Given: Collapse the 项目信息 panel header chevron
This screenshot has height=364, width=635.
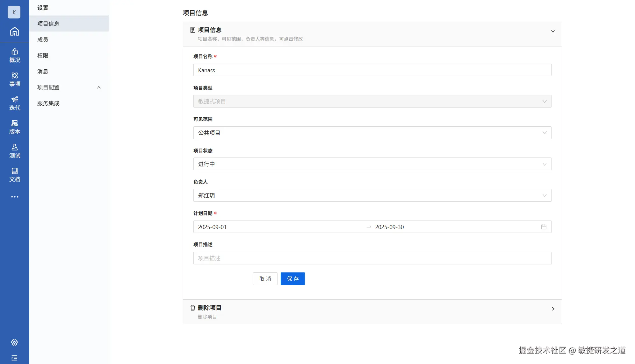Looking at the screenshot, I should pyautogui.click(x=552, y=31).
